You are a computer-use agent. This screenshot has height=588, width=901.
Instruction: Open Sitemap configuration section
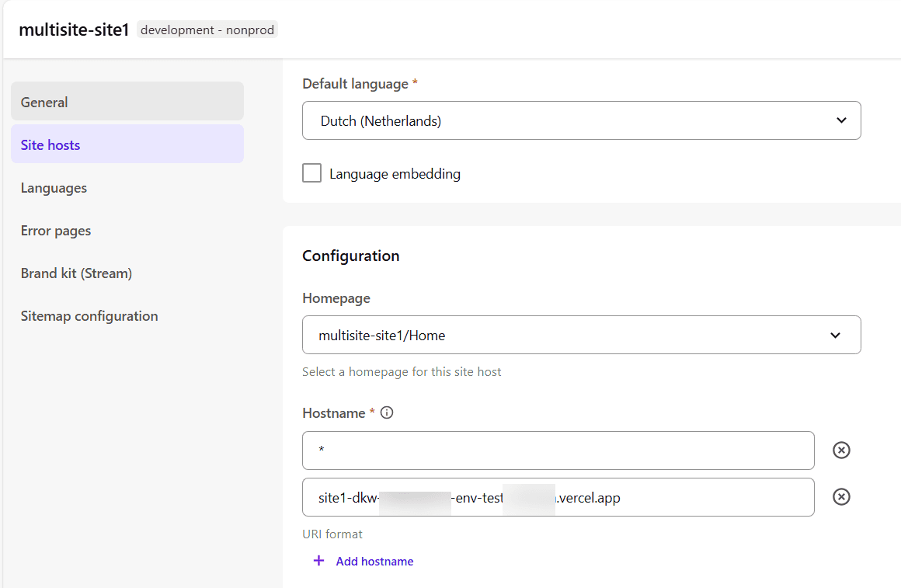click(x=89, y=316)
